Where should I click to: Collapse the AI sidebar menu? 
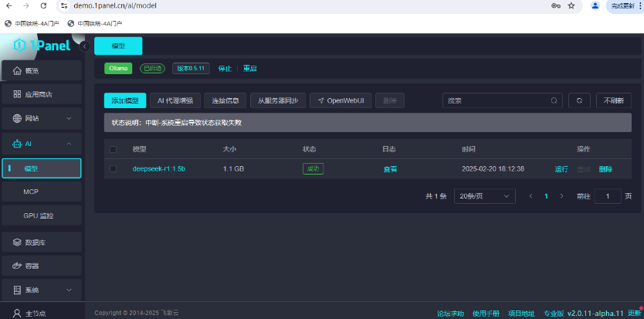[40, 144]
